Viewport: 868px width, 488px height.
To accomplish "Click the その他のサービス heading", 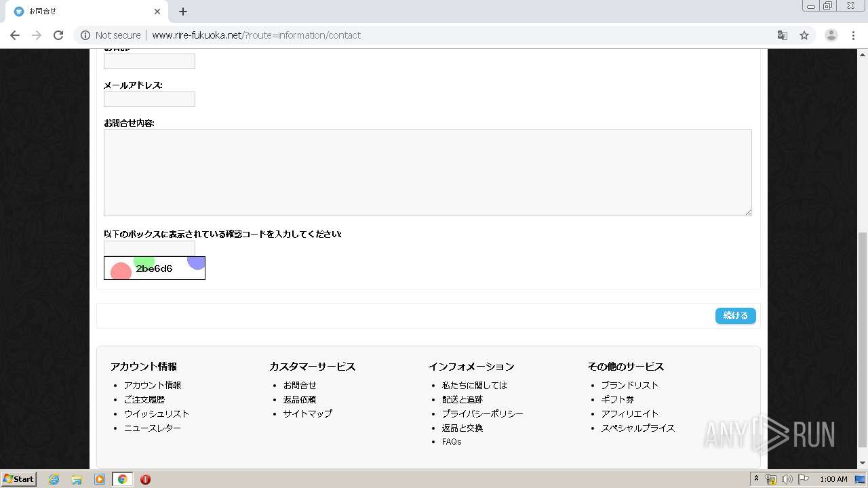I will (x=625, y=366).
